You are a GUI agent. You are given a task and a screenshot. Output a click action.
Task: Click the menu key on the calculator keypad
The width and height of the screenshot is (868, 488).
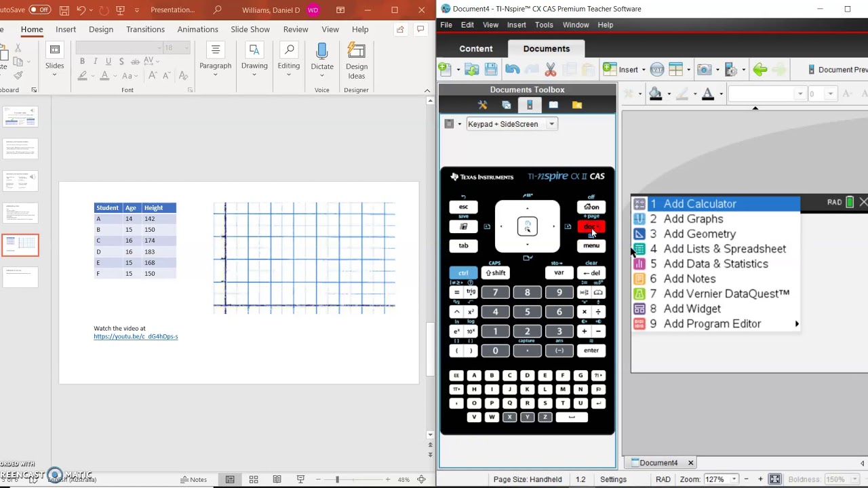[x=591, y=245]
